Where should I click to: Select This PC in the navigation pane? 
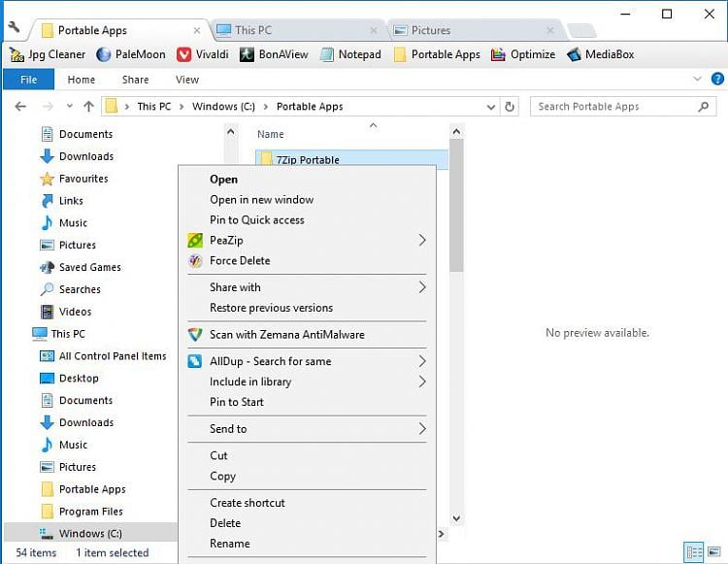click(58, 334)
